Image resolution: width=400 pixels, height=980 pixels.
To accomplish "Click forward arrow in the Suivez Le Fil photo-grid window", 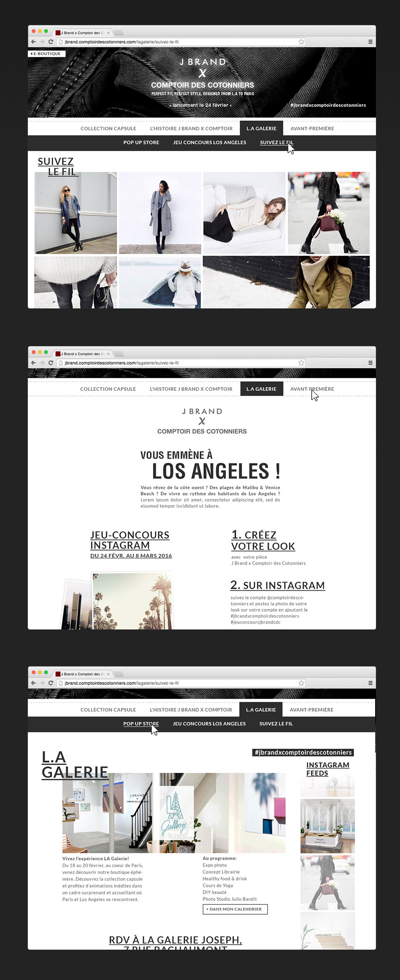I will click(42, 42).
